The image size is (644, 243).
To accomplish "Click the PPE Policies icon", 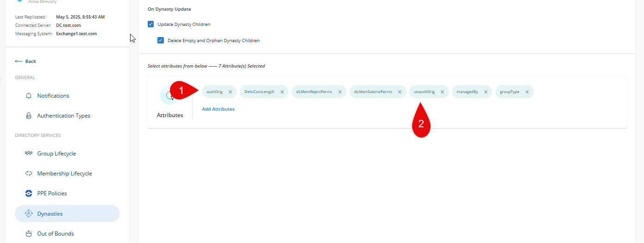I will (29, 193).
